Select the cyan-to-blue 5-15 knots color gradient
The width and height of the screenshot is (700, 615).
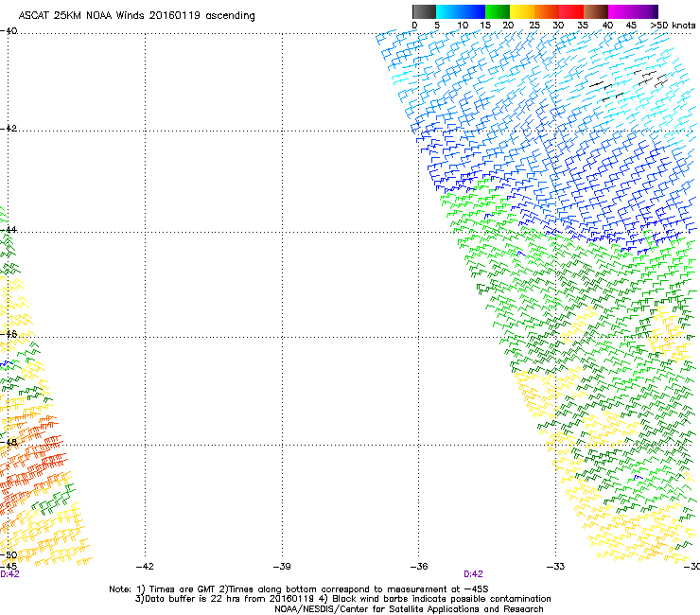(461, 11)
